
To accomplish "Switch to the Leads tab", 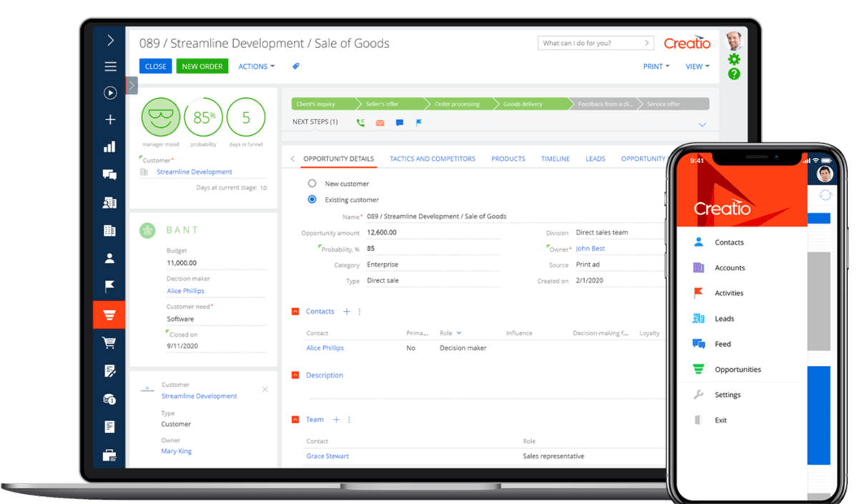I will click(596, 159).
